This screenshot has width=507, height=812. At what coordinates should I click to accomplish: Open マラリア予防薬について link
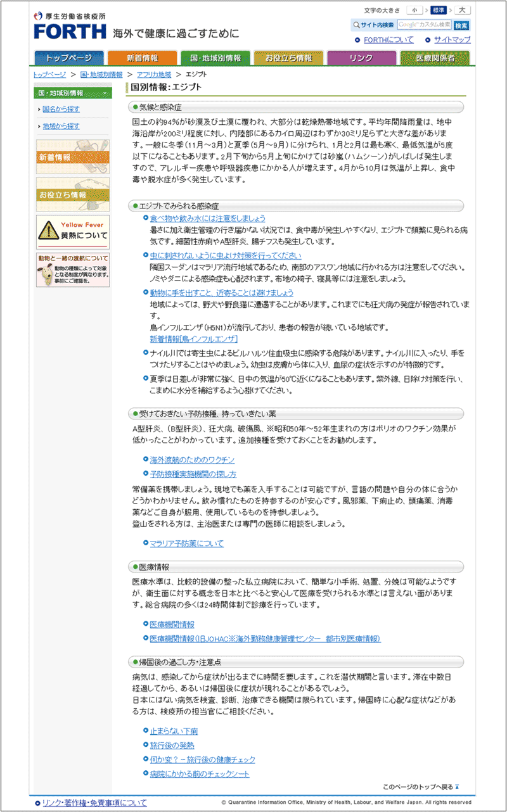click(x=186, y=543)
